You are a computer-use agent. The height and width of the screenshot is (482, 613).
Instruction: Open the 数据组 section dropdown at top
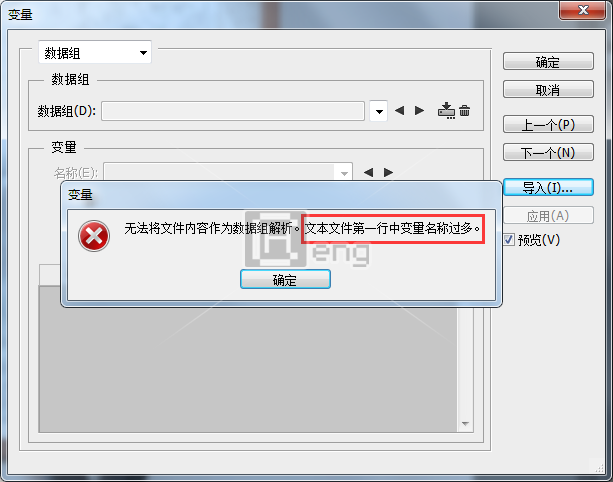[x=95, y=52]
